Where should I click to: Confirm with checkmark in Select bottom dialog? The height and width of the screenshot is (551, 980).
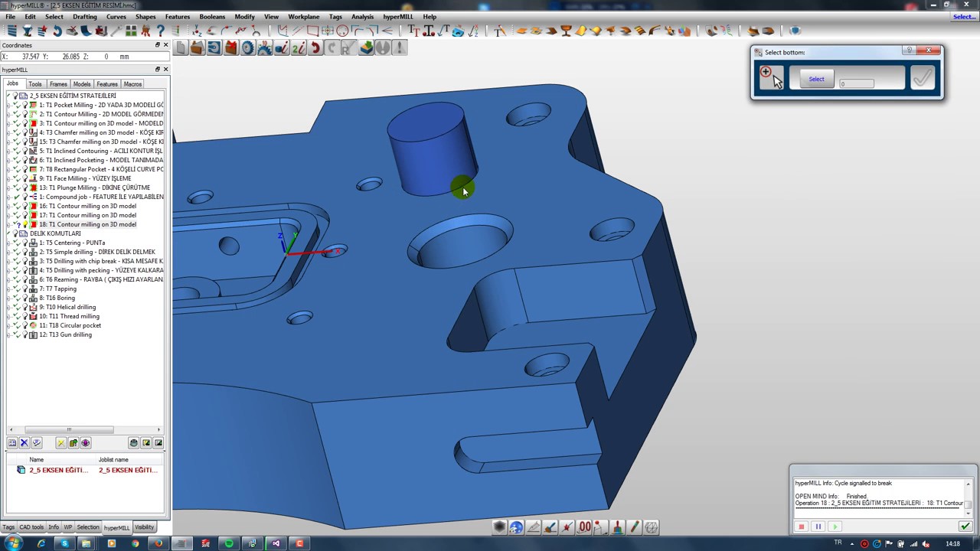pyautogui.click(x=923, y=77)
